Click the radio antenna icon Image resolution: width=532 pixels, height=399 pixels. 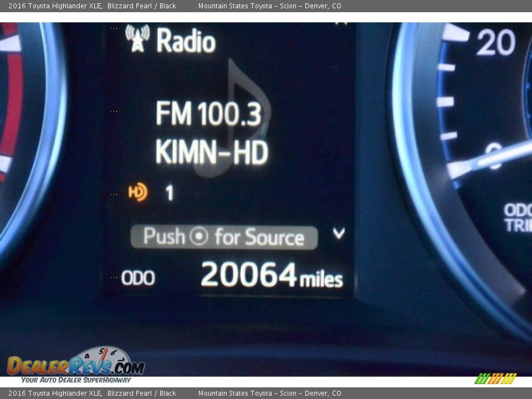click(x=137, y=39)
